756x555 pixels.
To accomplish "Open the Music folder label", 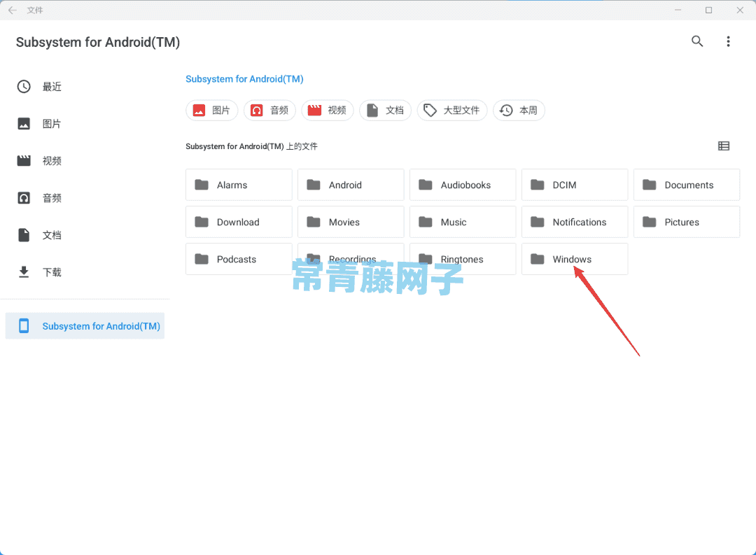I will point(454,223).
